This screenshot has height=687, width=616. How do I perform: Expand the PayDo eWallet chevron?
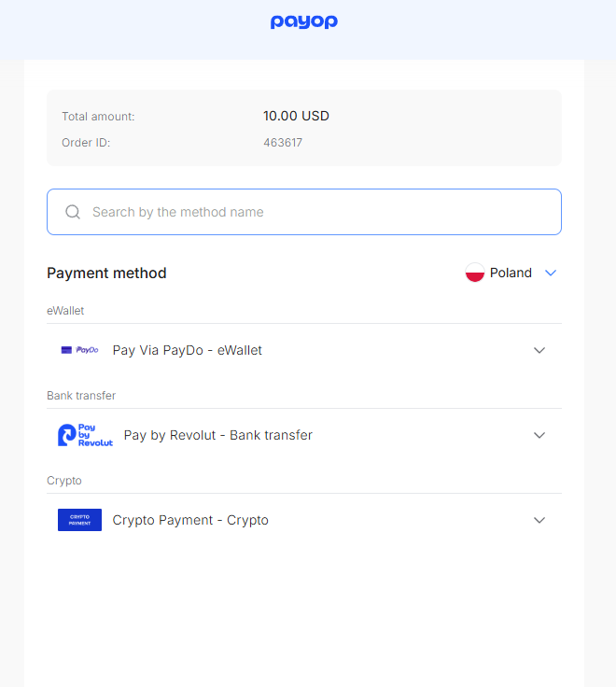539,350
